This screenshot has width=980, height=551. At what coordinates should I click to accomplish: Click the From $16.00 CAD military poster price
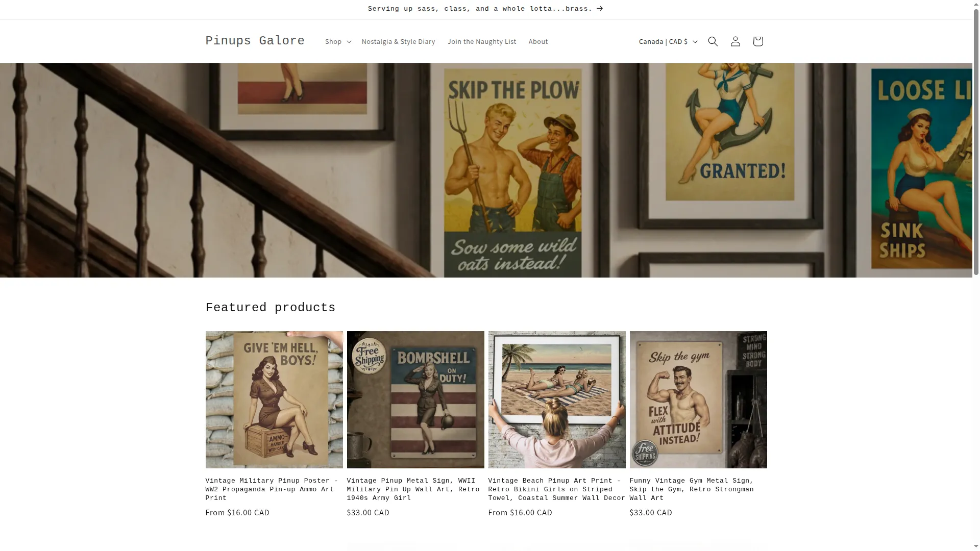237,513
